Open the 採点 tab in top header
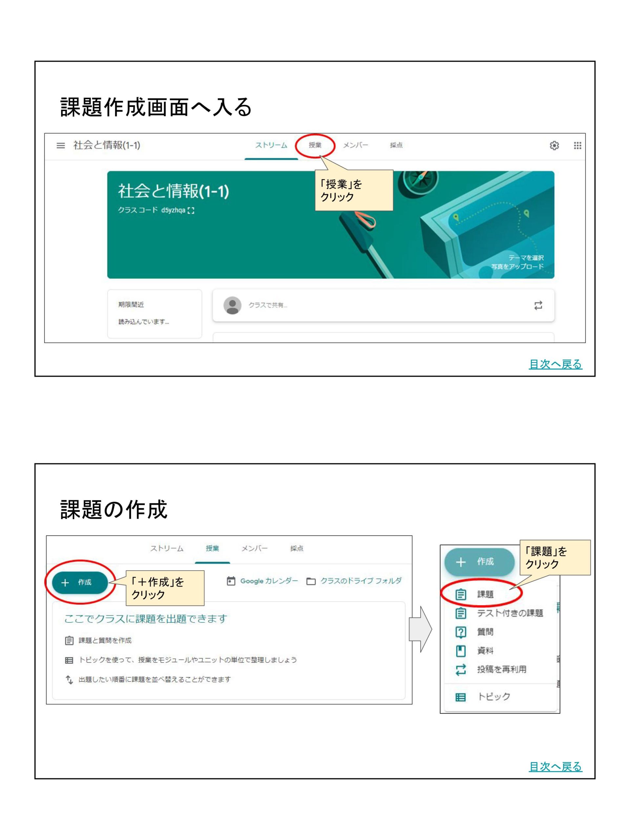The image size is (630, 840). [396, 145]
